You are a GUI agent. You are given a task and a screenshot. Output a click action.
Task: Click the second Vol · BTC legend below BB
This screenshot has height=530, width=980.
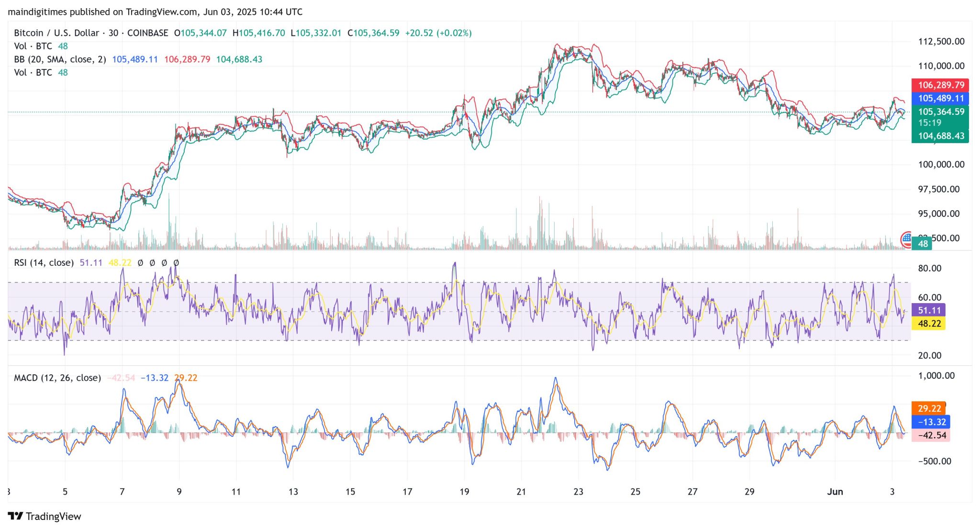point(33,72)
